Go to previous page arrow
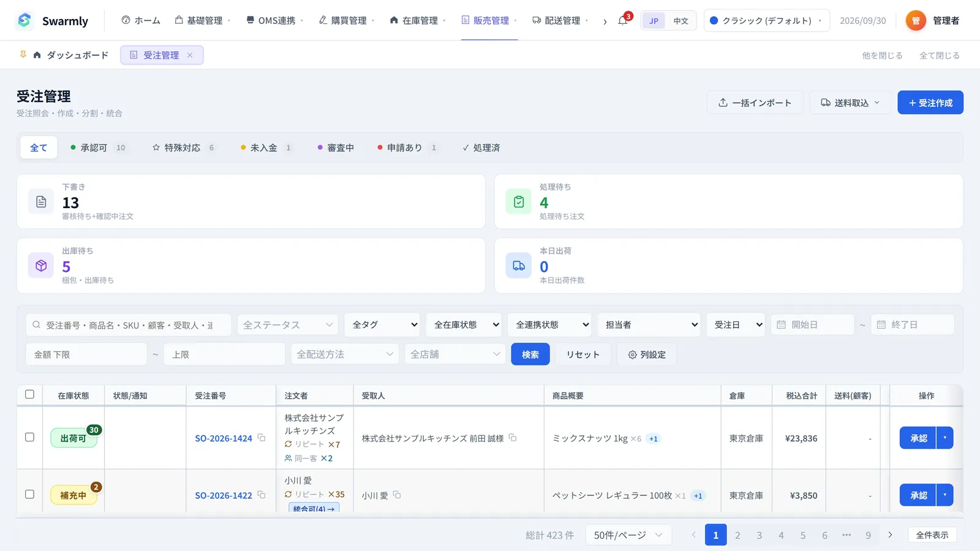Screen dimensions: 980x551 [x=693, y=535]
